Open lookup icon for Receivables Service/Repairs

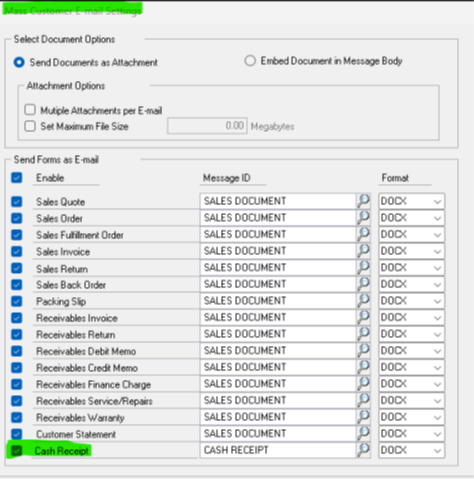click(363, 400)
